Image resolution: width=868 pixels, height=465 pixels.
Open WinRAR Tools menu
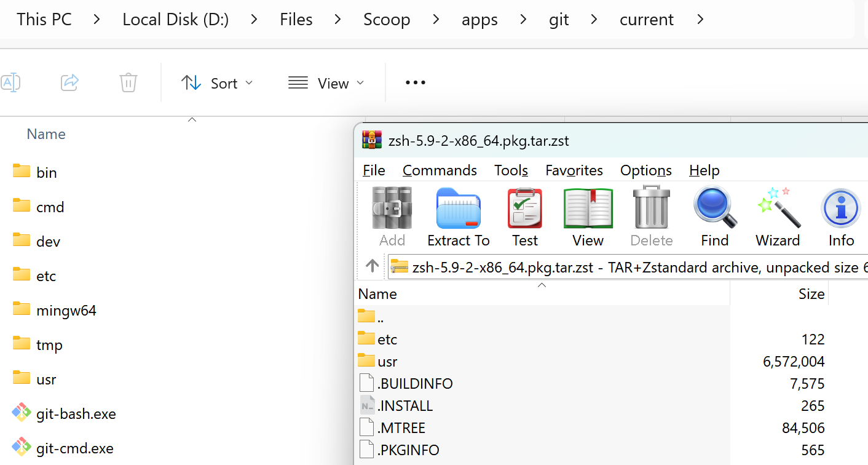[x=511, y=170]
